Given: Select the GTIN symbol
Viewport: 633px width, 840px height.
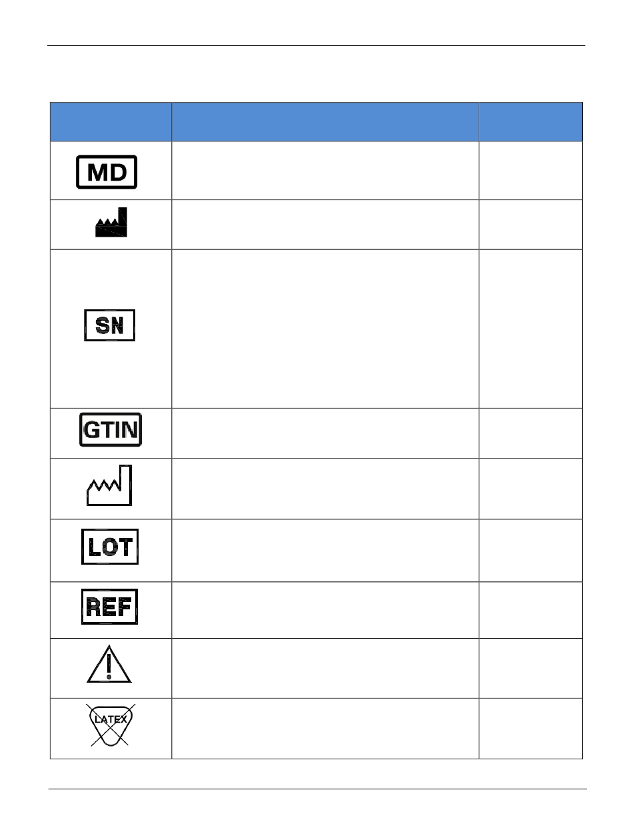Looking at the screenshot, I should pyautogui.click(x=111, y=431).
